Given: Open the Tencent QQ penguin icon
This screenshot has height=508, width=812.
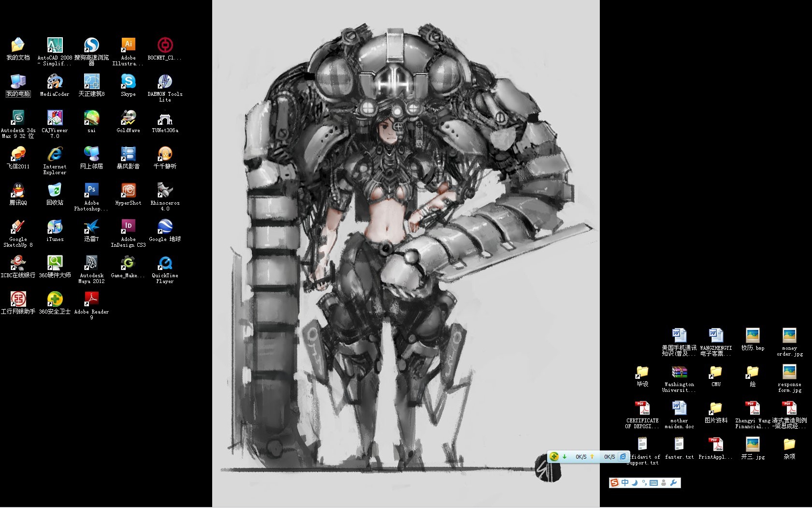Looking at the screenshot, I should (x=18, y=194).
